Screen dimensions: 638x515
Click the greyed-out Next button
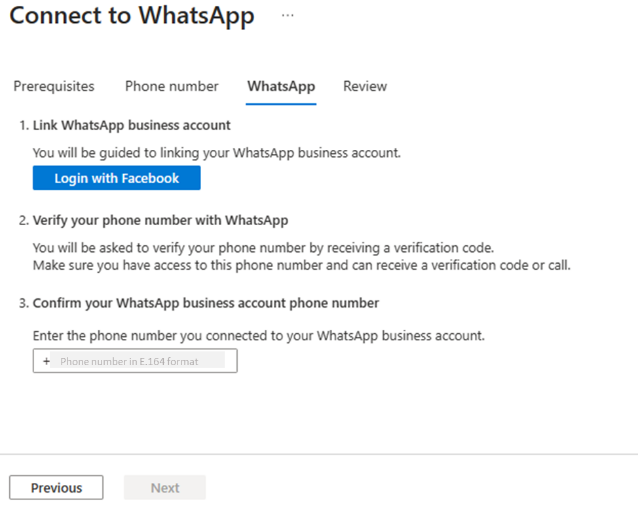(165, 488)
